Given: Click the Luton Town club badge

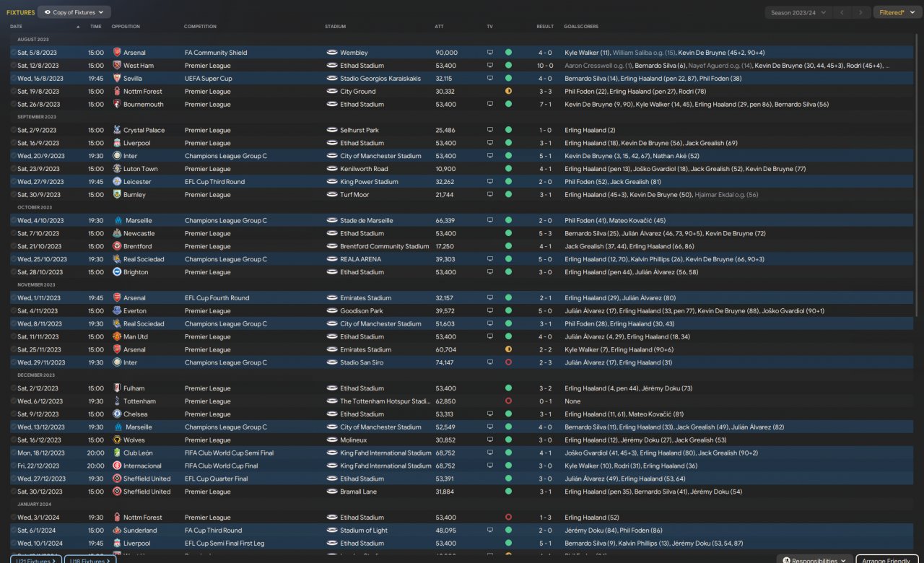Looking at the screenshot, I should (x=117, y=169).
